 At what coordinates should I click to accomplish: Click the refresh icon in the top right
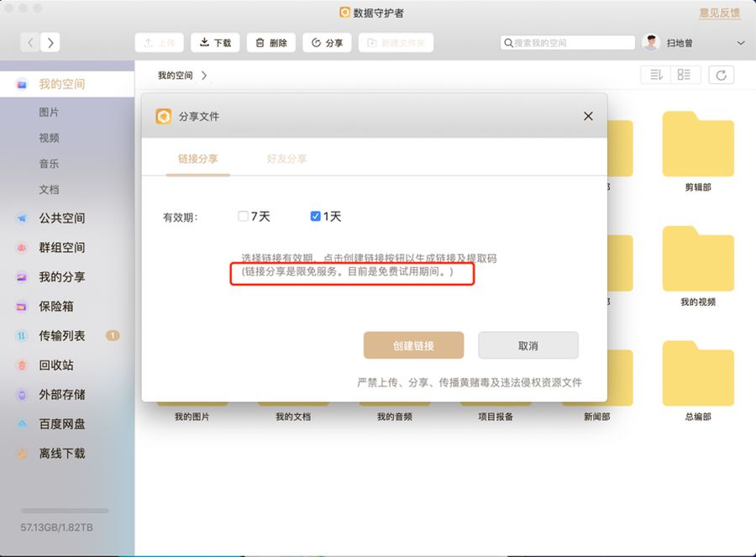pos(721,76)
